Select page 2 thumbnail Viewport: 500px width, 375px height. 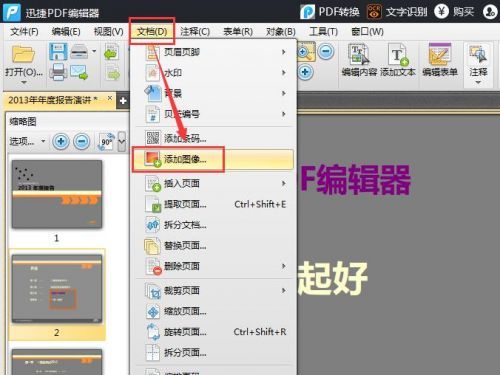57,289
